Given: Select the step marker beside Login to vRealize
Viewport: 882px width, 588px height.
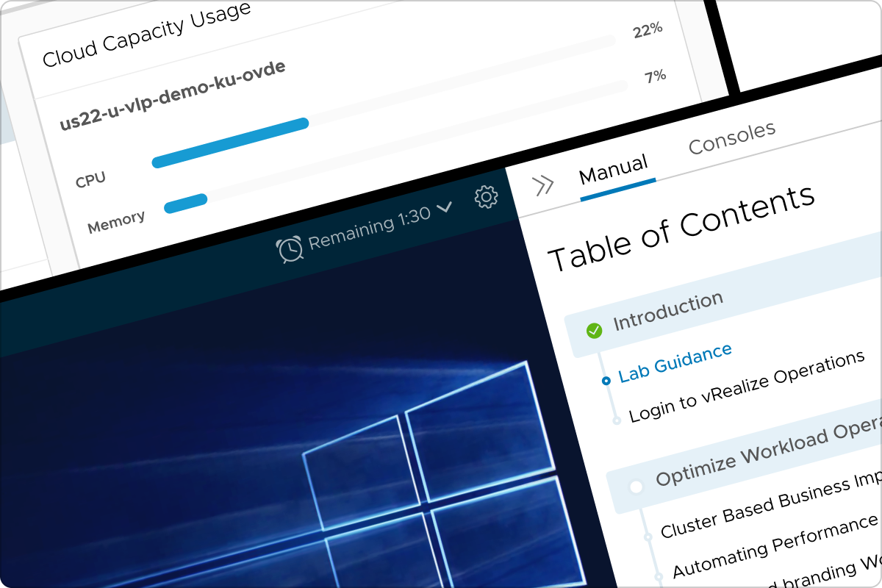Looking at the screenshot, I should pos(617,420).
